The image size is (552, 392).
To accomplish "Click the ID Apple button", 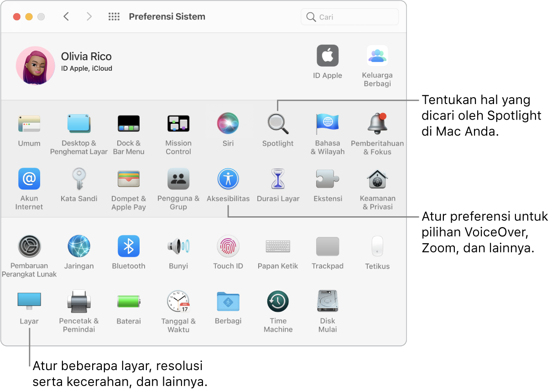I will (328, 56).
